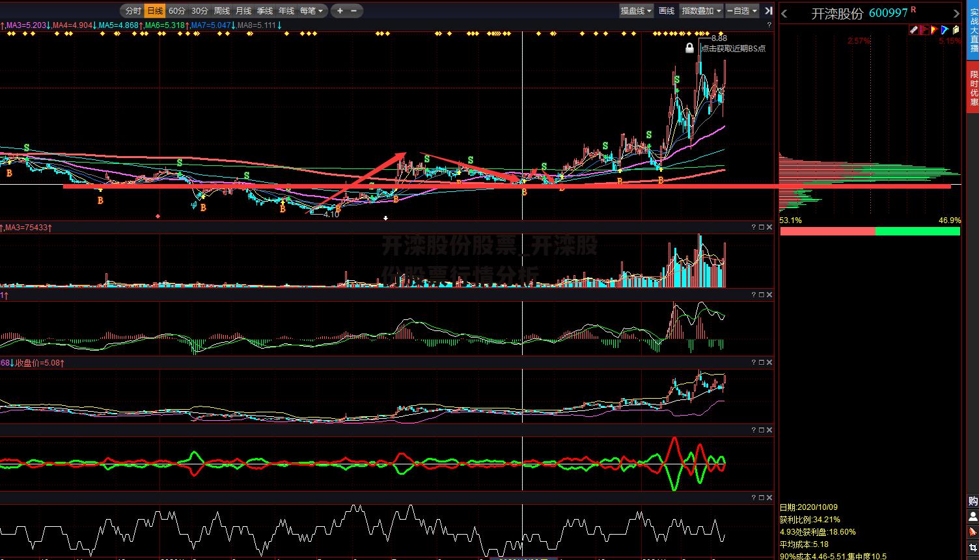
Task: Select the 日线 daily K-line tab
Action: [155, 10]
